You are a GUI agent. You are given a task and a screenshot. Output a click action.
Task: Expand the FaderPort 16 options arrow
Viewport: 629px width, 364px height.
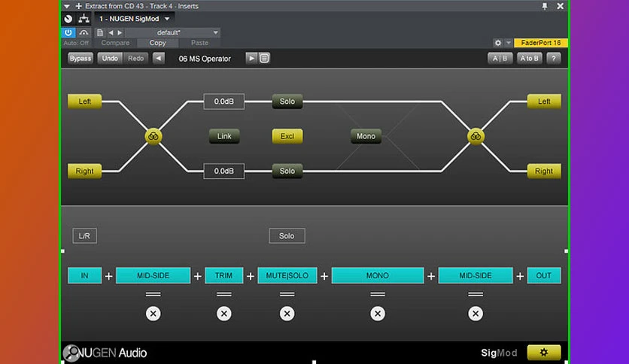[x=509, y=43]
